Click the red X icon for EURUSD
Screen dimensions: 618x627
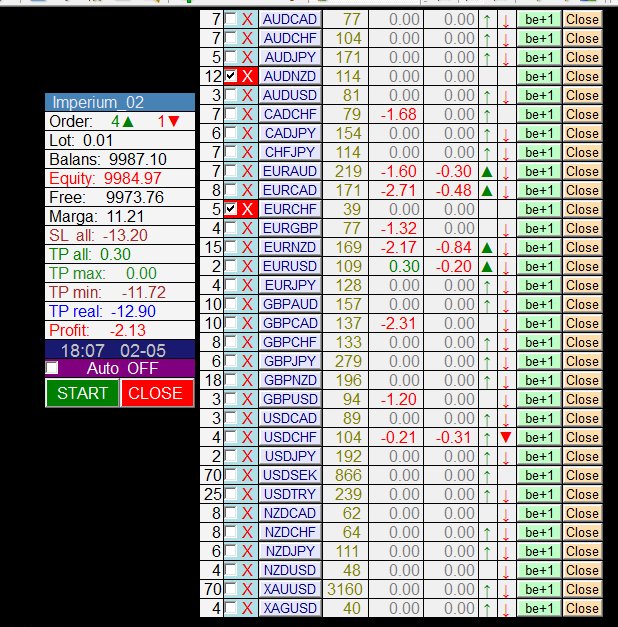tap(247, 266)
